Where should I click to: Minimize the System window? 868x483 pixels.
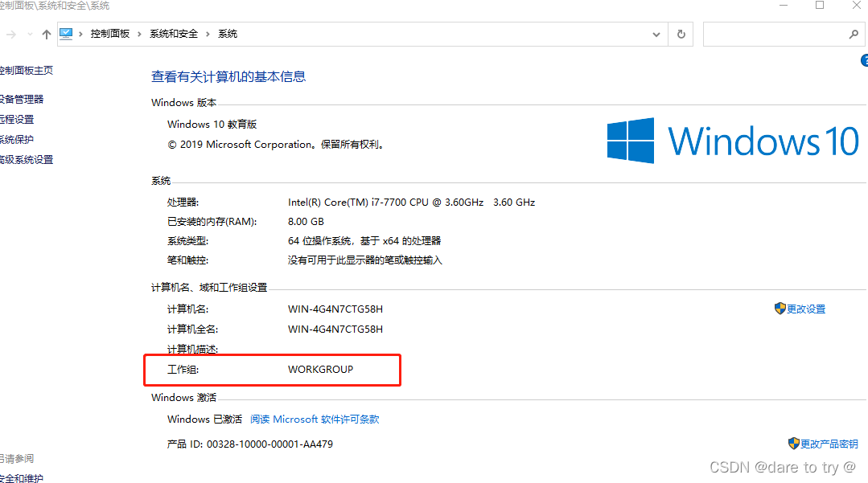784,5
